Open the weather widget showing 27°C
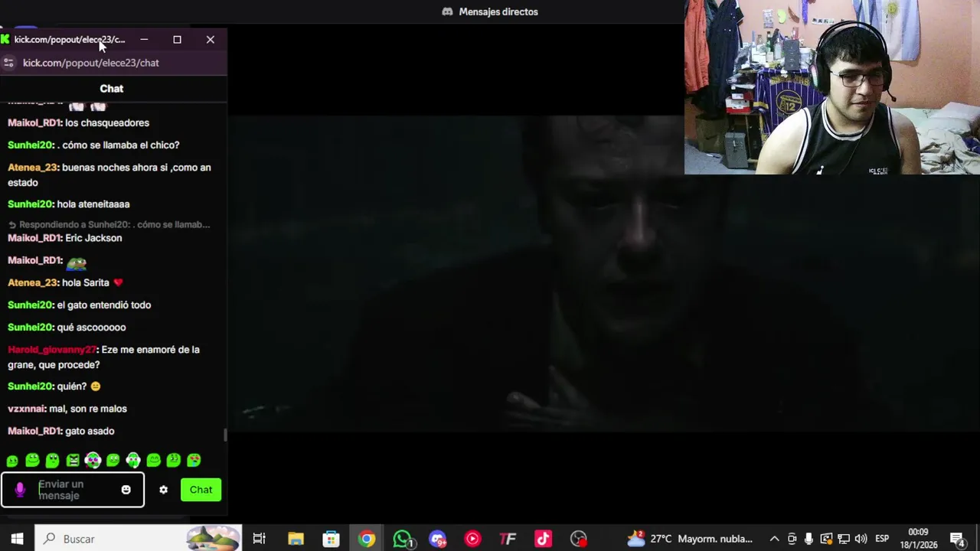 [689, 539]
